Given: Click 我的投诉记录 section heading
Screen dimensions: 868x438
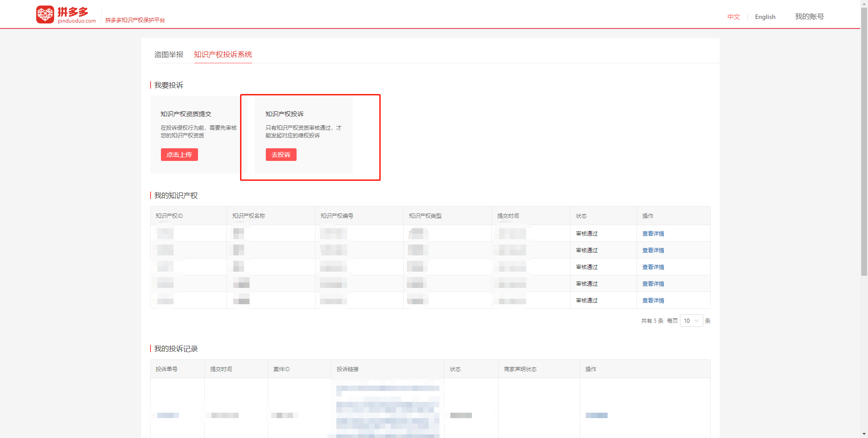Looking at the screenshot, I should point(176,349).
